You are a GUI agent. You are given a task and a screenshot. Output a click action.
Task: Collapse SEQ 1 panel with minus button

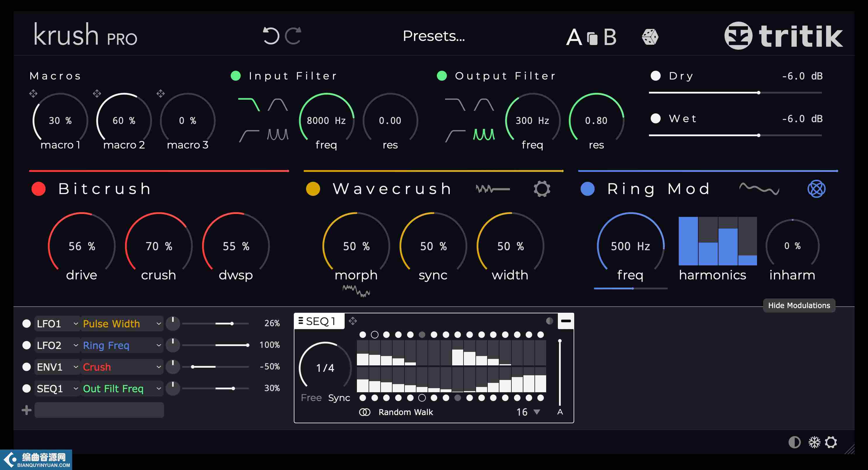click(x=566, y=321)
